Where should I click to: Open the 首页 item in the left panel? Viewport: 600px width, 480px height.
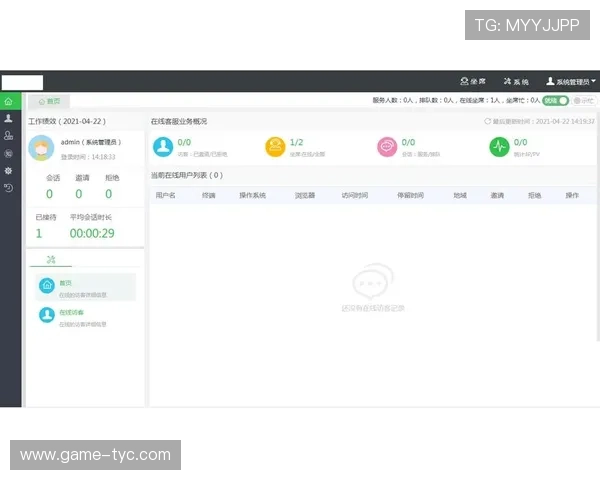pyautogui.click(x=85, y=287)
